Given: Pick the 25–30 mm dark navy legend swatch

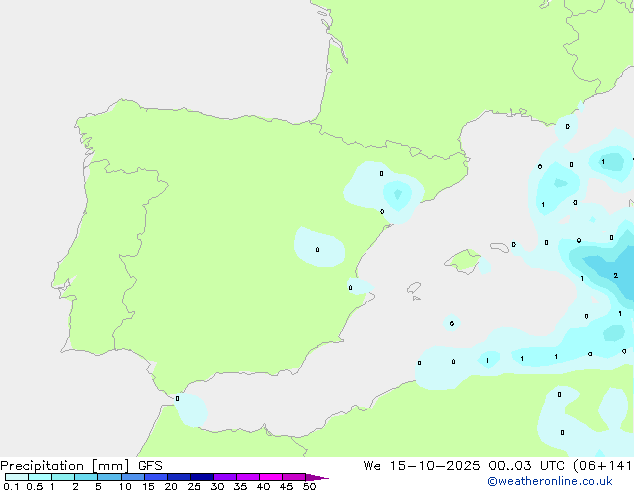Looking at the screenshot, I should pyautogui.click(x=201, y=477).
